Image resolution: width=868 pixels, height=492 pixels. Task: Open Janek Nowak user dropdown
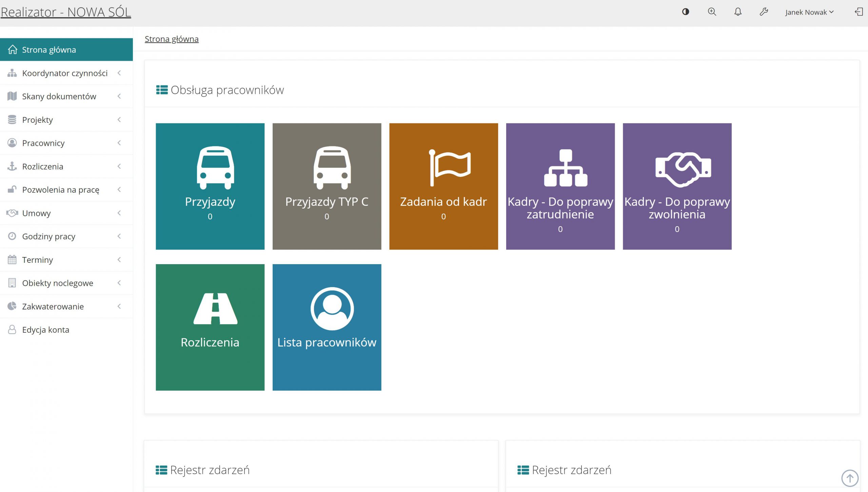click(809, 12)
